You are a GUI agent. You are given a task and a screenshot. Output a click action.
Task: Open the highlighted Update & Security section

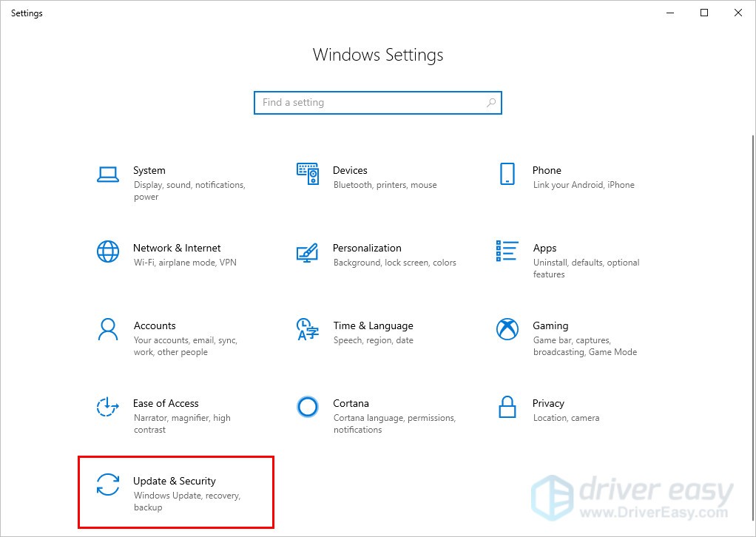pos(175,491)
